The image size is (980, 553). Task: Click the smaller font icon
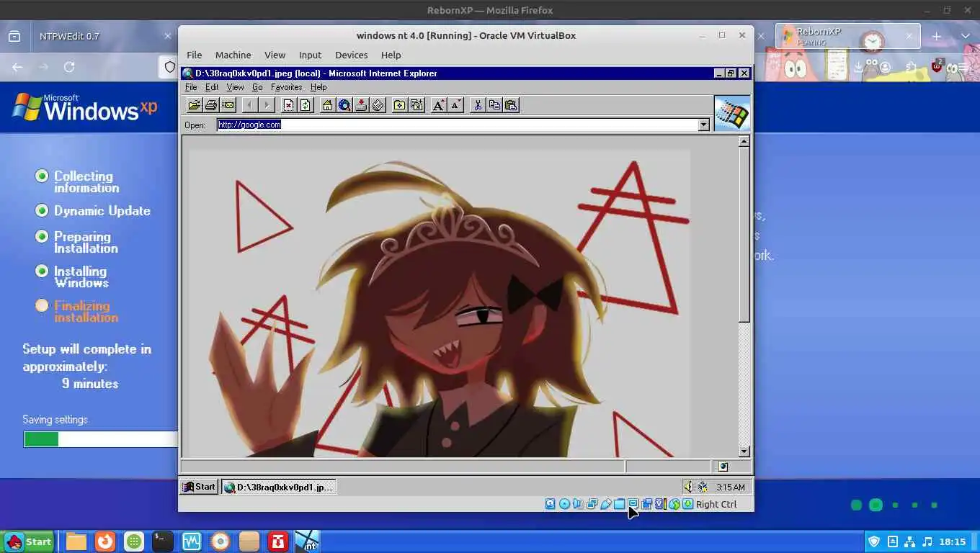(455, 105)
